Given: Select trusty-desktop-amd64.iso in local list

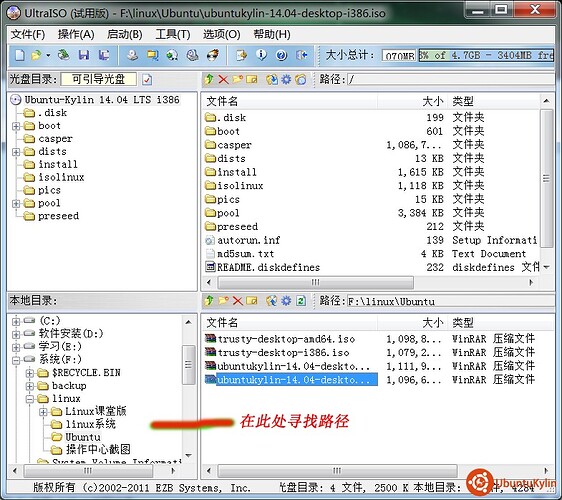Looking at the screenshot, I should [x=286, y=339].
